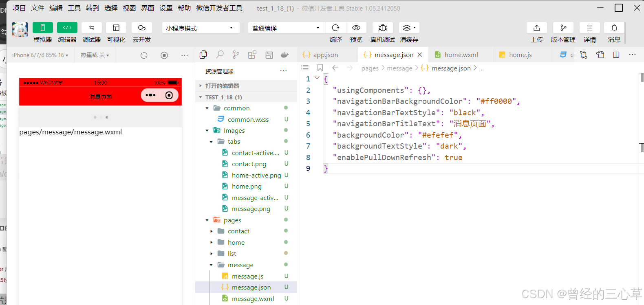Open the compile mode dropdown
Screen dimensions: 644x305
286,28
